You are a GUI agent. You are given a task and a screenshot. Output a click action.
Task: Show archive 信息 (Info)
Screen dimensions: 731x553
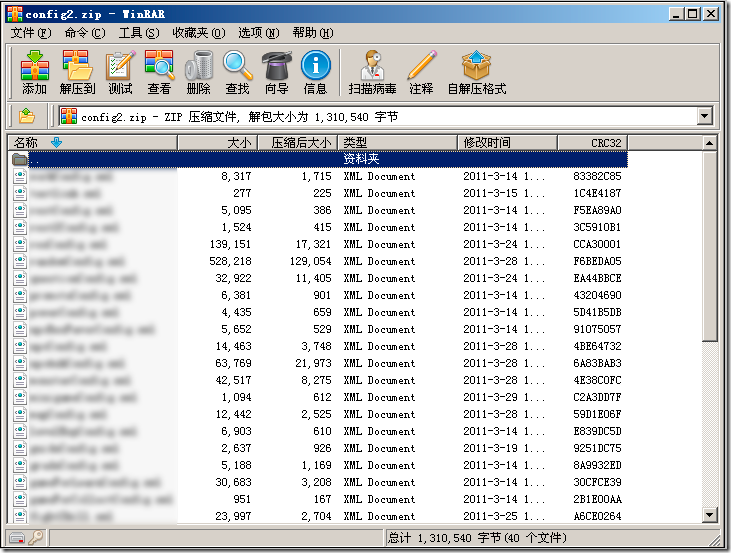[x=316, y=72]
